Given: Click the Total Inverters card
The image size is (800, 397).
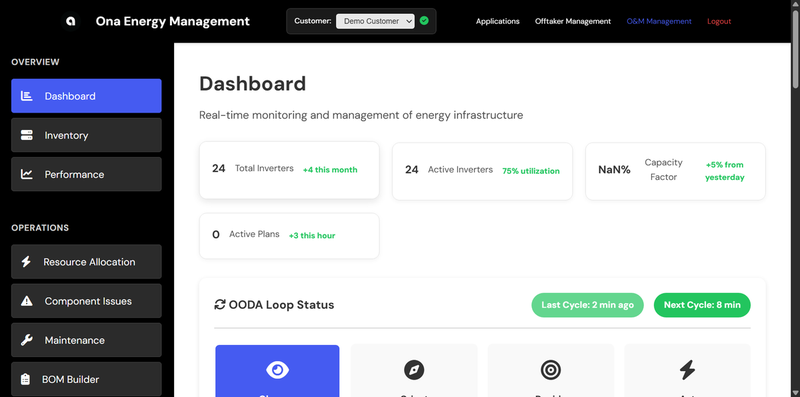Looking at the screenshot, I should click(289, 170).
